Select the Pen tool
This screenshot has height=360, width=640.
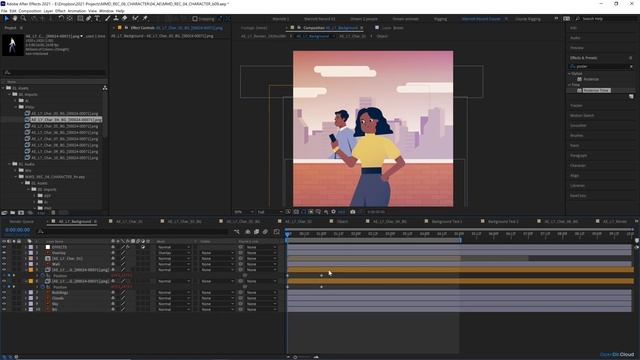pyautogui.click(x=89, y=18)
